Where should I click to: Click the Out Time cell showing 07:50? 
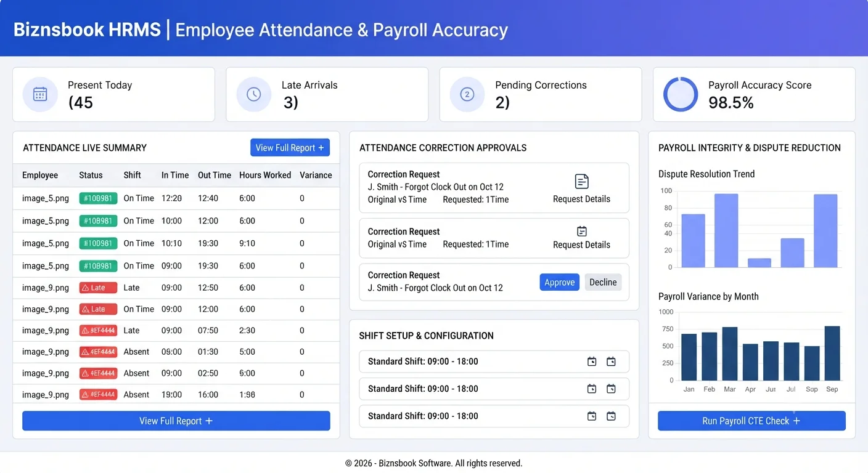pyautogui.click(x=208, y=330)
